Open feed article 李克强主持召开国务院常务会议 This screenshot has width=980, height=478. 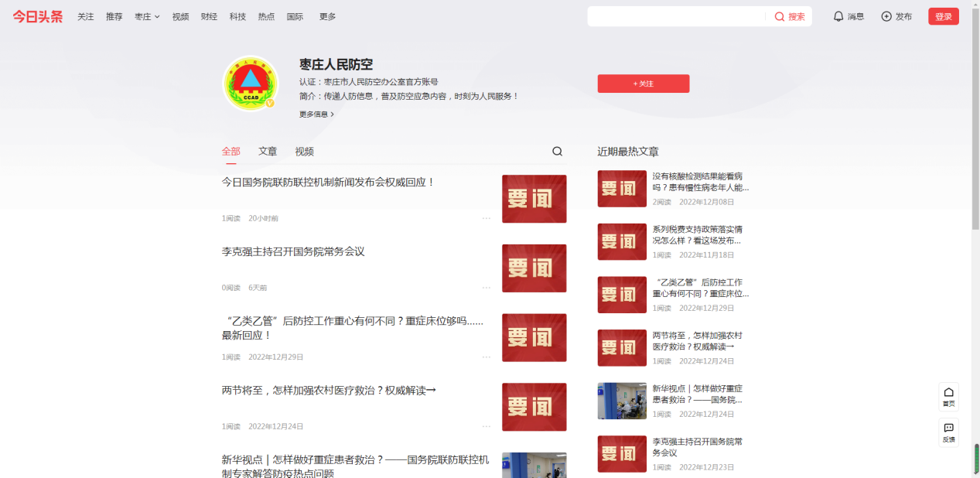(x=293, y=251)
